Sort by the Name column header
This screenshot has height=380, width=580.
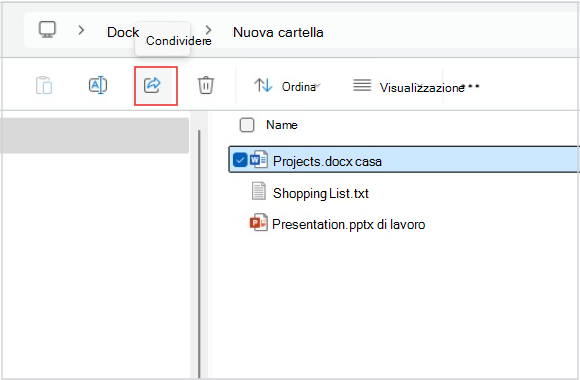pos(282,125)
